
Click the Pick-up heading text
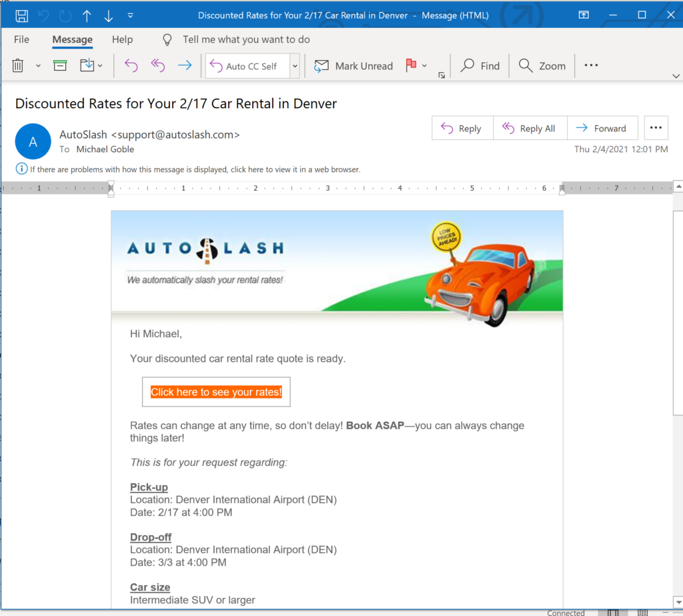pos(149,487)
